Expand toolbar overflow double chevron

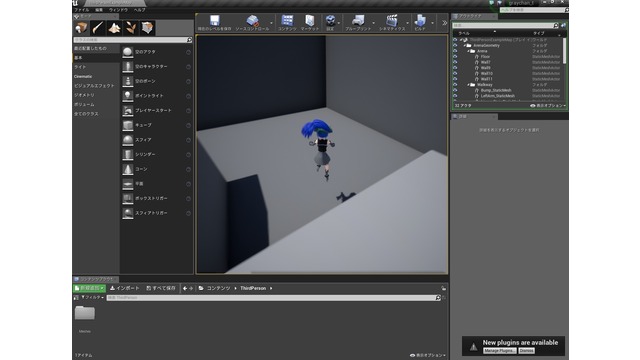pos(444,23)
